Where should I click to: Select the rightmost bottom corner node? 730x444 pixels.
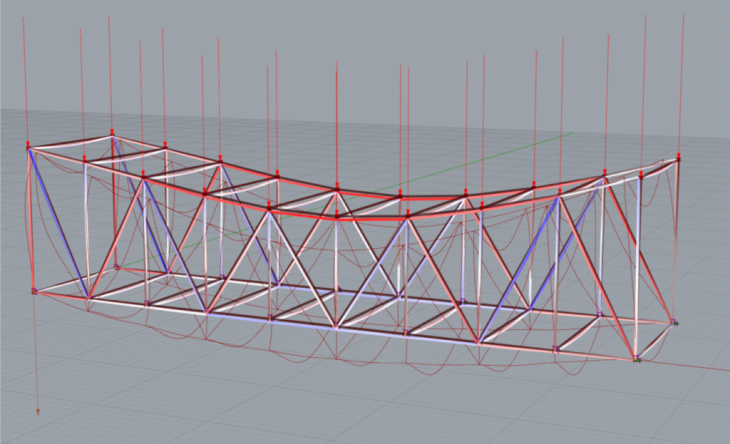click(x=674, y=322)
